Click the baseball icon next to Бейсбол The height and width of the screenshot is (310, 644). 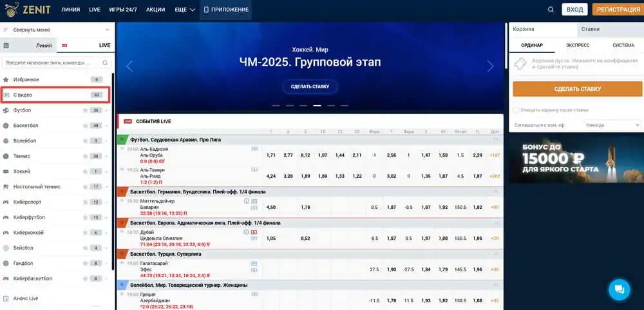[x=6, y=248]
